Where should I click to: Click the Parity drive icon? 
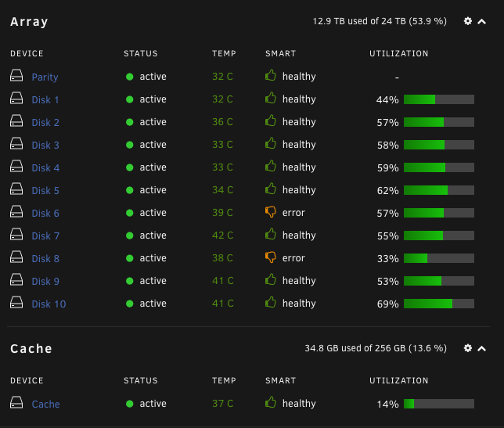(x=16, y=76)
